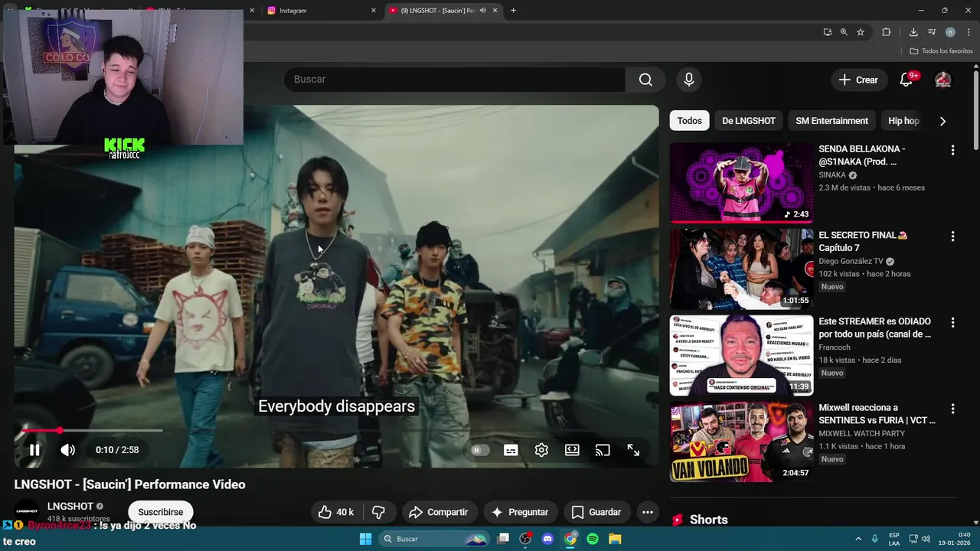Select the Hip hop filter chip
Viewport: 980px width, 551px height.
[903, 121]
